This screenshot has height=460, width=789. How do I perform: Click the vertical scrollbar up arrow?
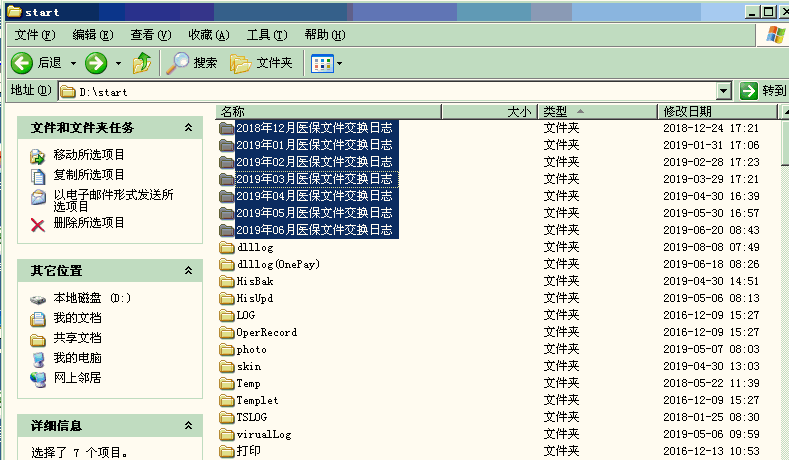coord(784,112)
